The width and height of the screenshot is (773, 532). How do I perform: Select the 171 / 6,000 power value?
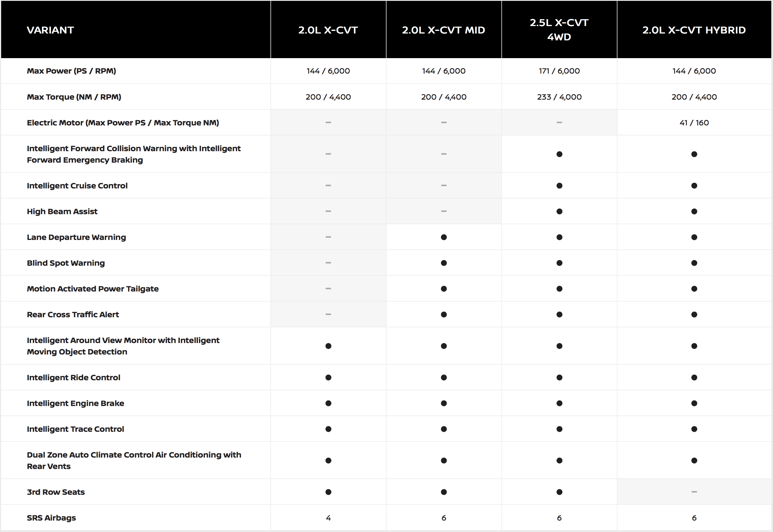pos(559,71)
